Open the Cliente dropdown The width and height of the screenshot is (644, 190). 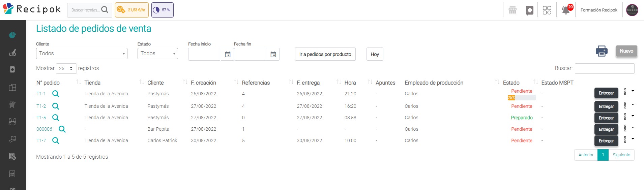[82, 54]
